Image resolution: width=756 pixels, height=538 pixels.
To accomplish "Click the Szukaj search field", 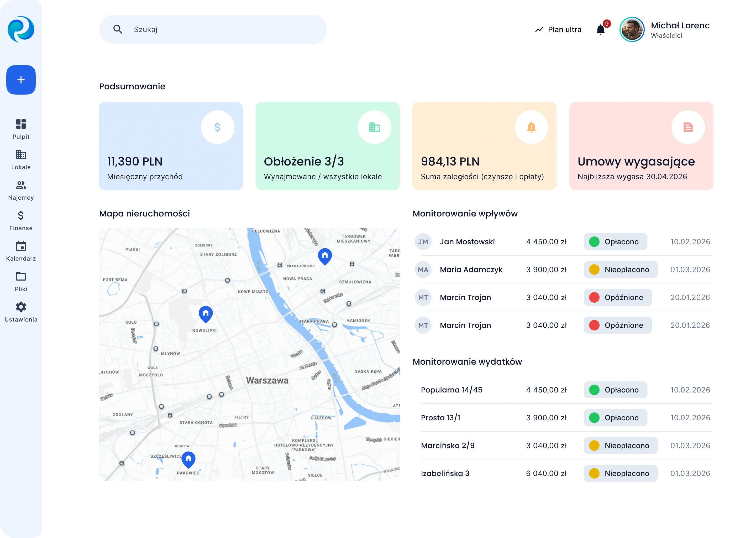I will [x=213, y=29].
